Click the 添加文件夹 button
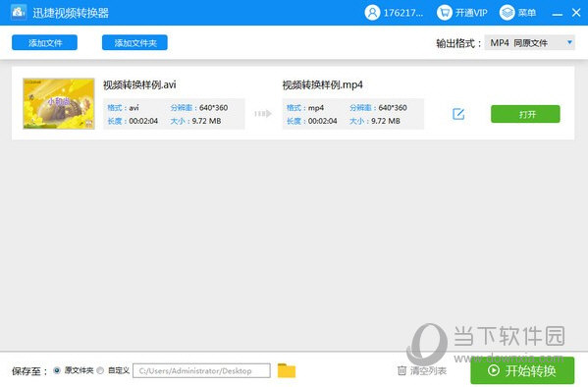 [134, 43]
